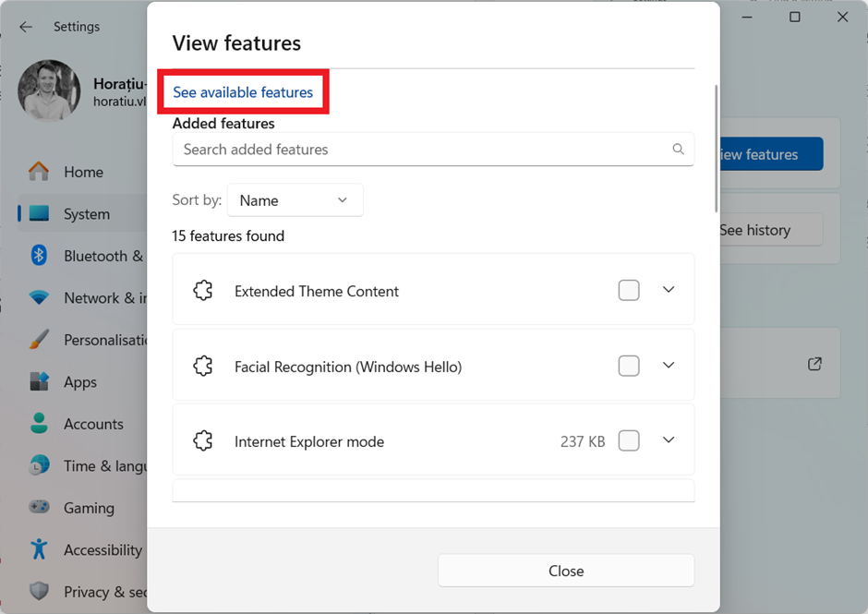Check the Extended Theme Content checkbox

(x=629, y=289)
